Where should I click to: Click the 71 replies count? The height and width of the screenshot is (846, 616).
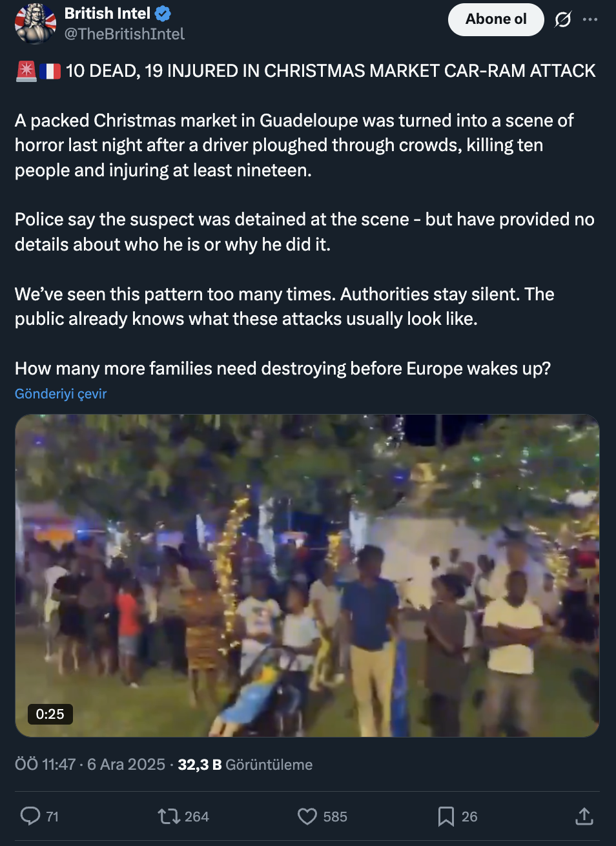point(52,817)
